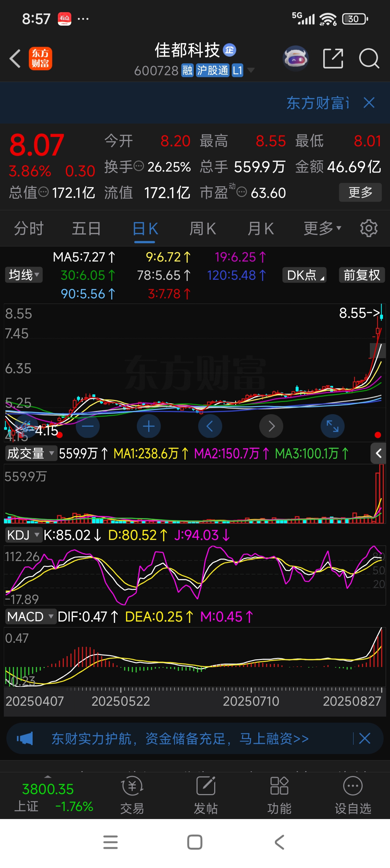Open 功能 functions in the bottom bar
This screenshot has width=390, height=868.
[279, 795]
